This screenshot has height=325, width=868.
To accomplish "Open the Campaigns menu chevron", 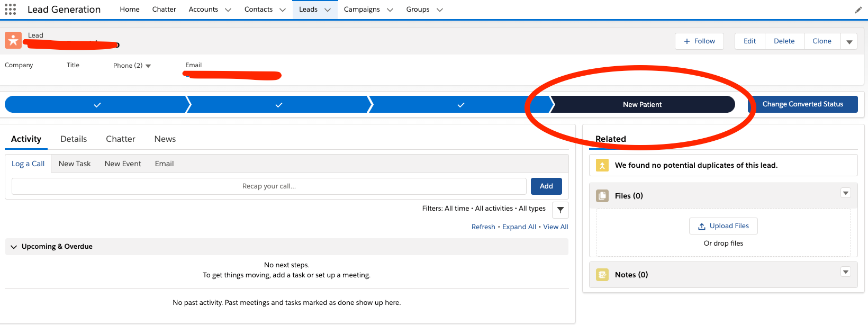I will coord(390,10).
